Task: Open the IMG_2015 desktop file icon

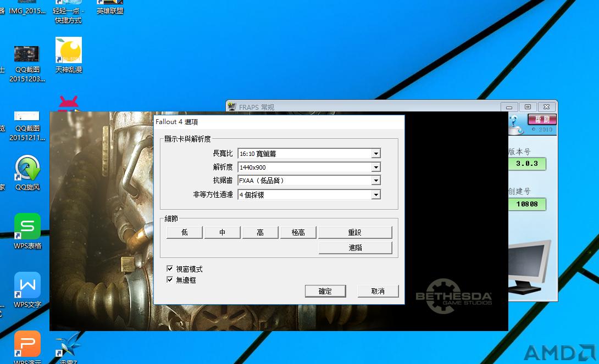Action: (27, 7)
